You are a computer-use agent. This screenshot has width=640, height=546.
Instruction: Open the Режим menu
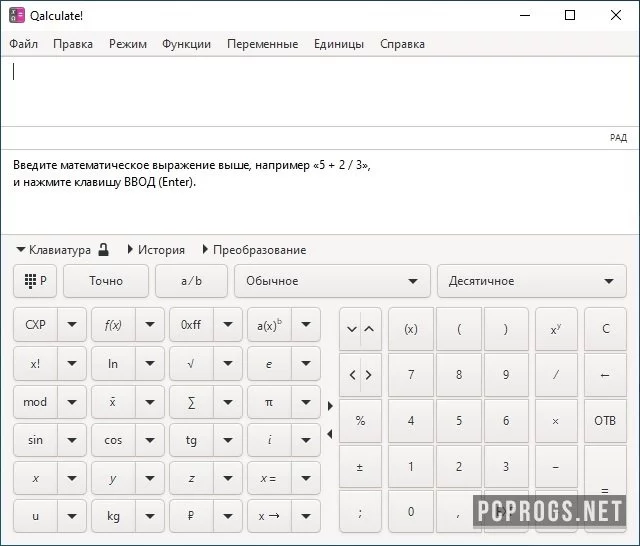[x=128, y=44]
